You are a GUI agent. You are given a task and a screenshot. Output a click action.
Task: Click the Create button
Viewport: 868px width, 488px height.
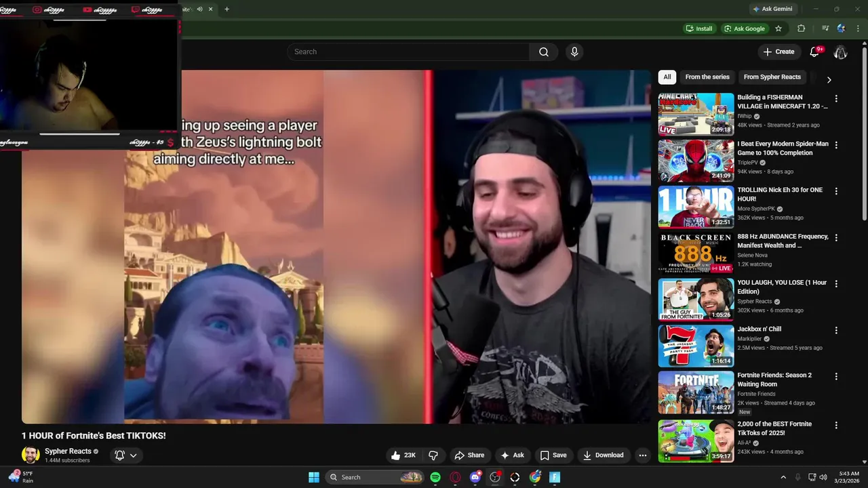[x=778, y=52]
